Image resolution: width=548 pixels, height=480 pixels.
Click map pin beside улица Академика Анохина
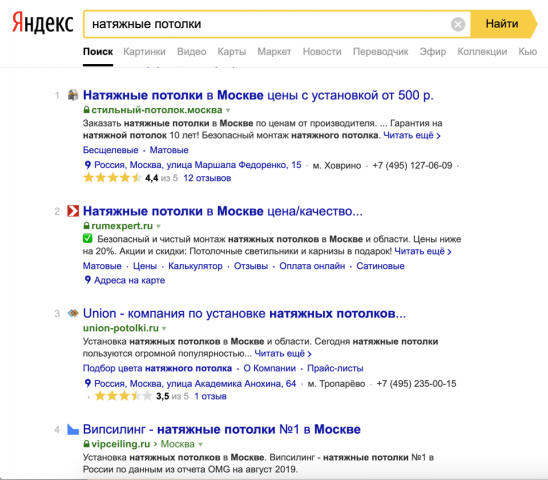pyautogui.click(x=87, y=384)
